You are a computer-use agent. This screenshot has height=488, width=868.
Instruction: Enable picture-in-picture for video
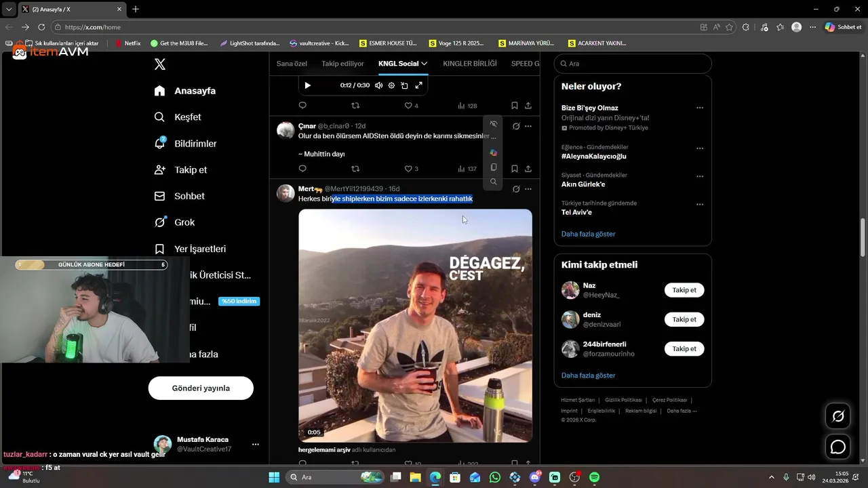click(x=404, y=85)
